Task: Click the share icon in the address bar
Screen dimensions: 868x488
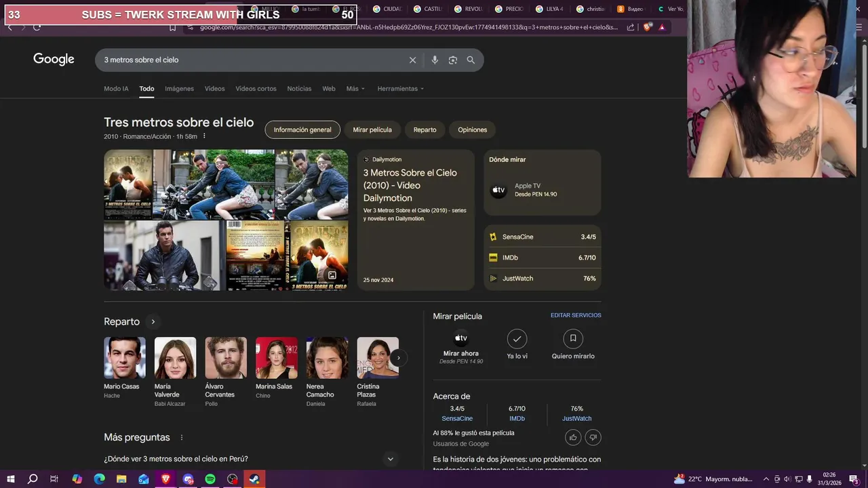Action: 631,27
